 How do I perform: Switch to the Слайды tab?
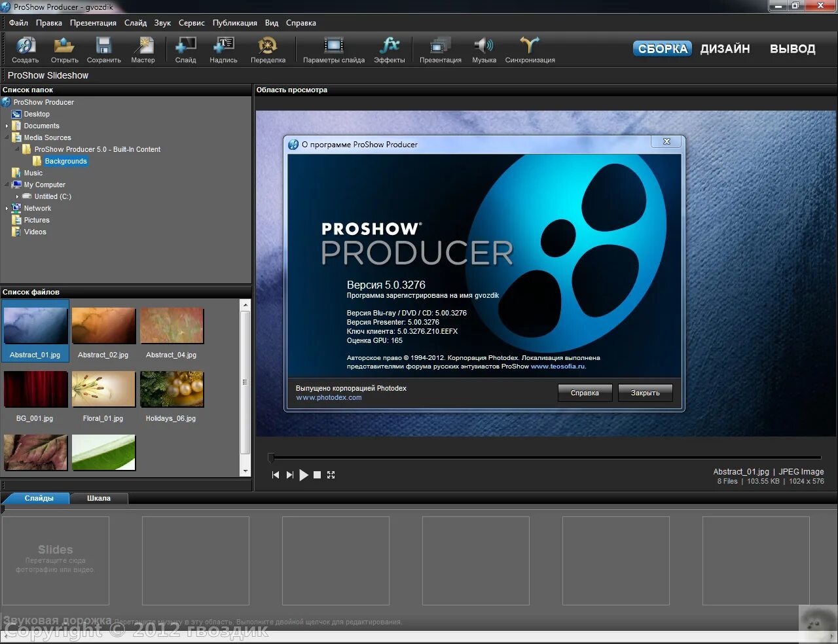pyautogui.click(x=38, y=498)
